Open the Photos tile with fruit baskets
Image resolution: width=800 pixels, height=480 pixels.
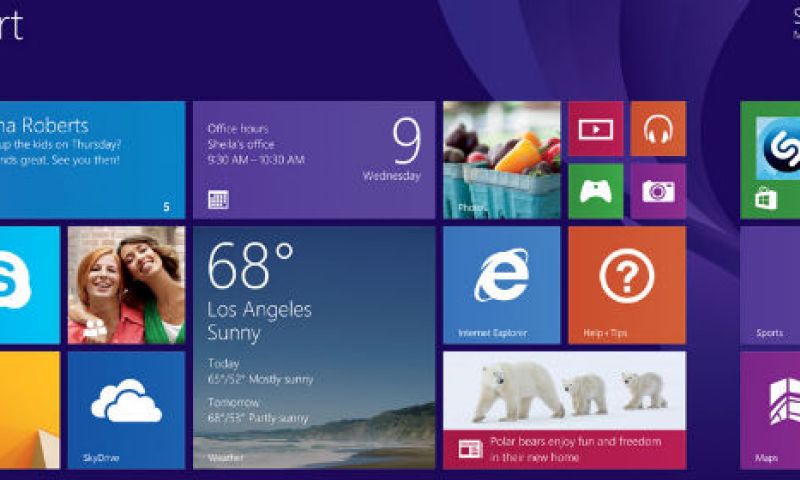502,160
